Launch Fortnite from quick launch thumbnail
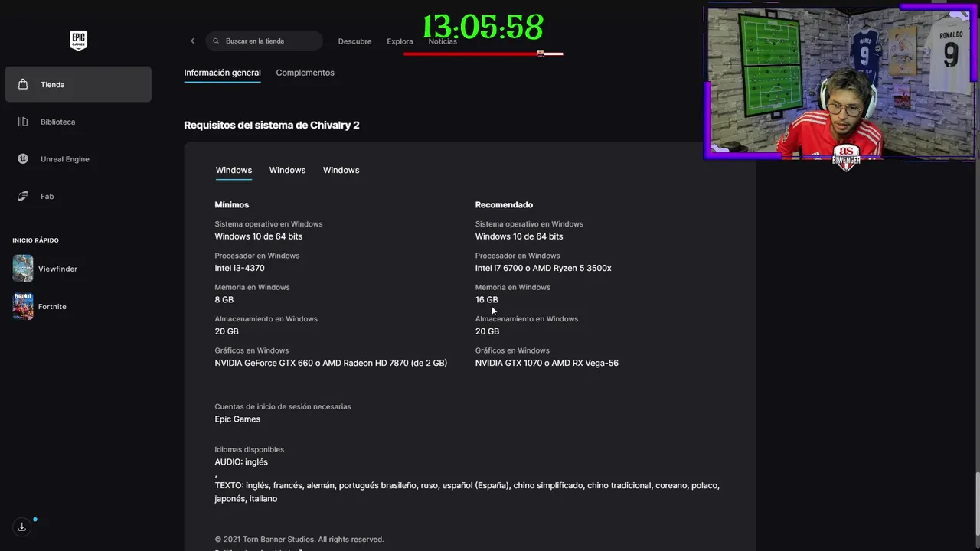Viewport: 980px width, 551px height. click(x=23, y=306)
